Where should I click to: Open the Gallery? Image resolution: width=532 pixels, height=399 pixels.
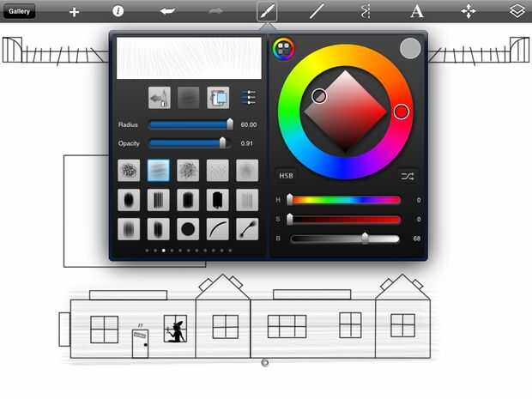pos(20,11)
